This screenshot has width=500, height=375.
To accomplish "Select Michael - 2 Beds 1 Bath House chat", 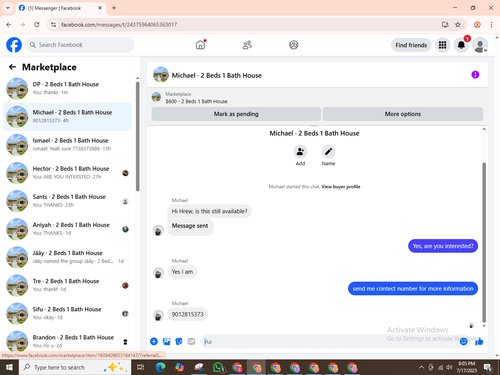I will click(67, 116).
